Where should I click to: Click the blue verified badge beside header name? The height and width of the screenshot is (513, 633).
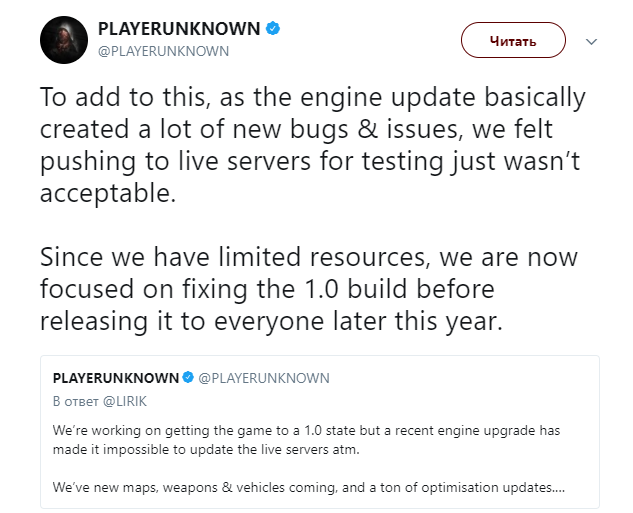tap(273, 29)
